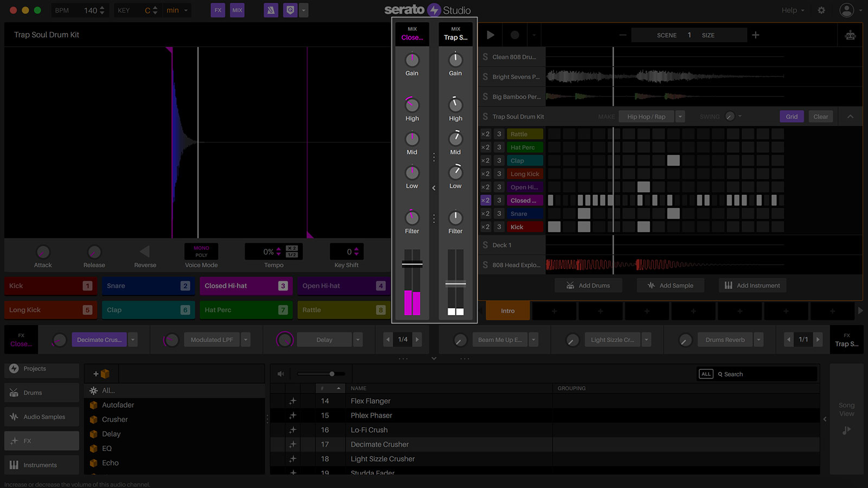
Task: Toggle the MIX panel button in top bar
Action: pos(237,10)
